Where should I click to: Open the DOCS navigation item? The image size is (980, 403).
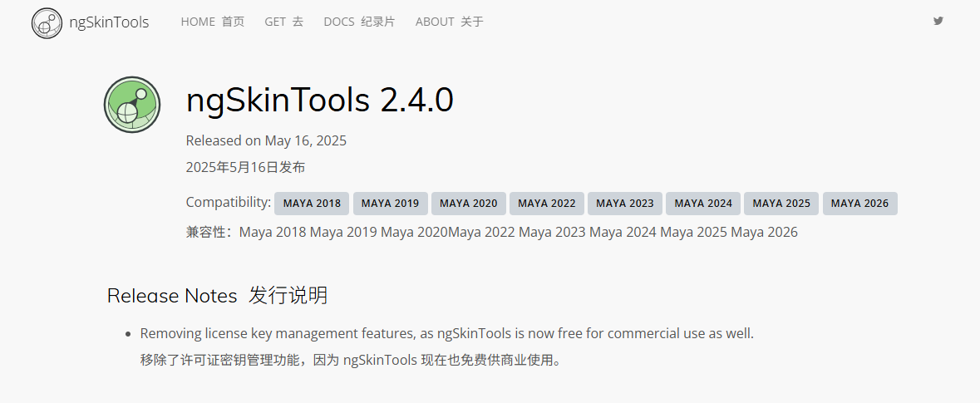point(359,22)
